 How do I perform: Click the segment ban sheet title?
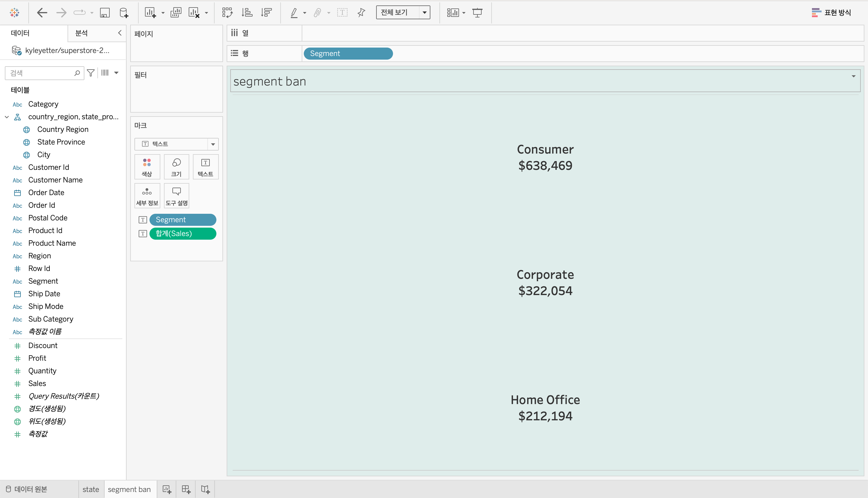point(270,81)
